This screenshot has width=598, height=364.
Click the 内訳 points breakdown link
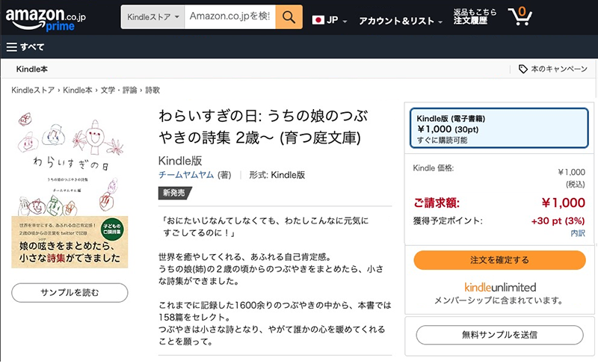pyautogui.click(x=578, y=233)
